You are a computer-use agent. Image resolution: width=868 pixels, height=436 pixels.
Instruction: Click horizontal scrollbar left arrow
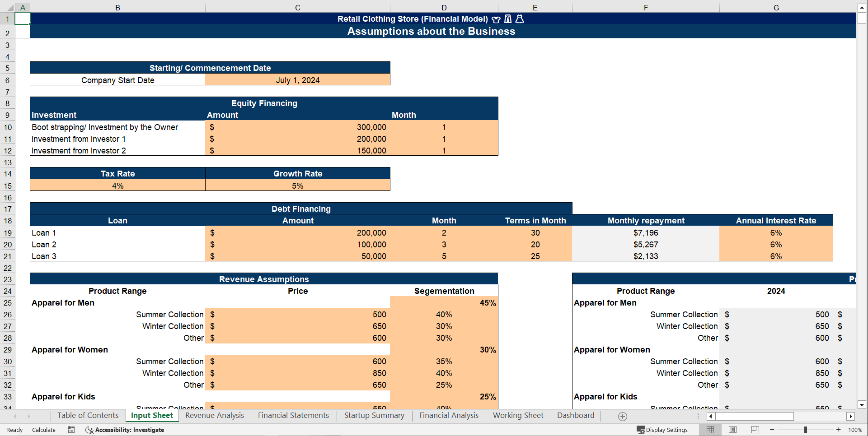[711, 416]
